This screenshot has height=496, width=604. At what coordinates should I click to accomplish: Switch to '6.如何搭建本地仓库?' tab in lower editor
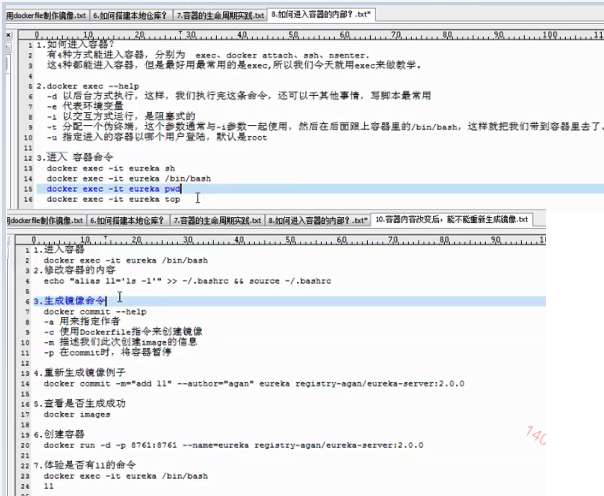(128, 220)
